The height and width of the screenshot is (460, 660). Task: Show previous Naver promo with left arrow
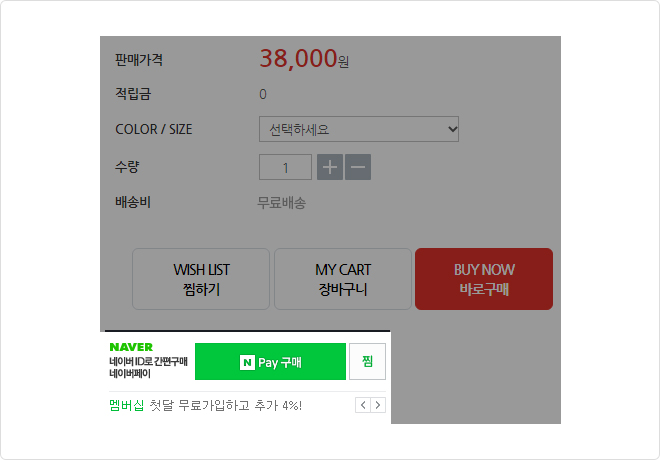coord(363,405)
